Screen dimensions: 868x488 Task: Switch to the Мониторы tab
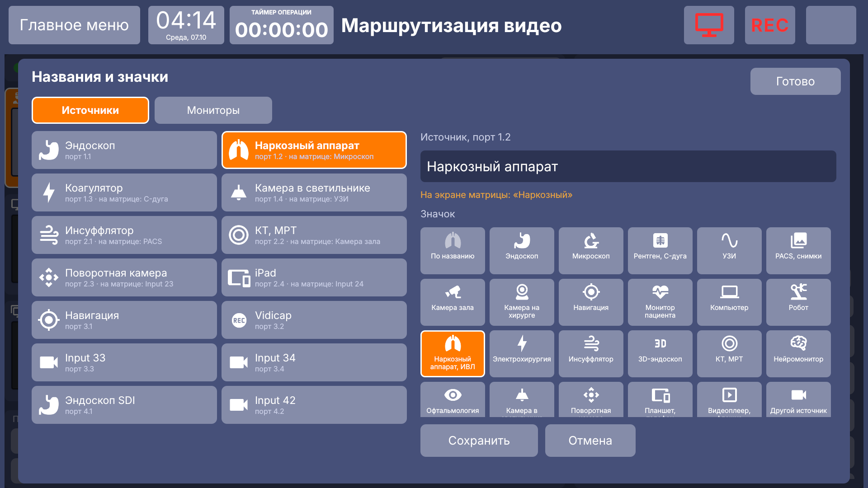point(213,110)
